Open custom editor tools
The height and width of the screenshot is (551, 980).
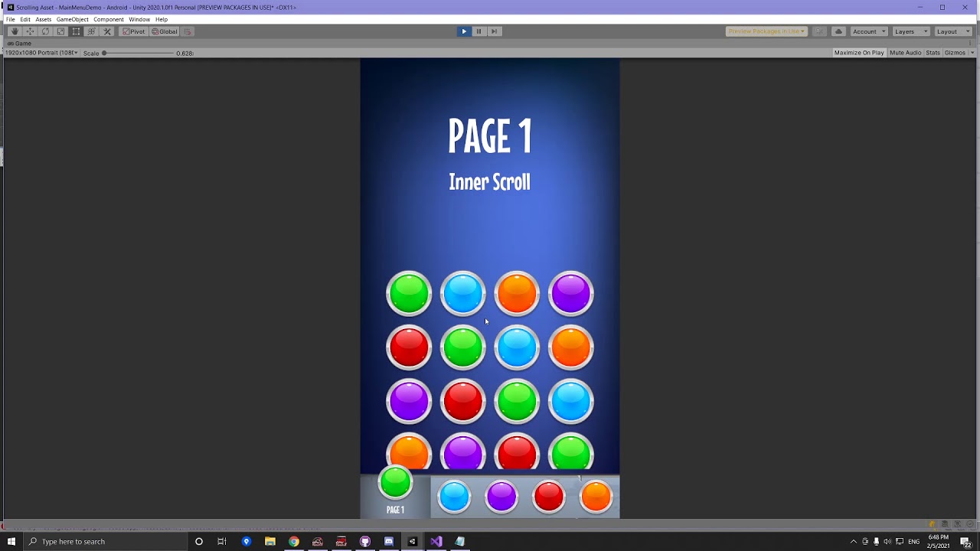(107, 31)
